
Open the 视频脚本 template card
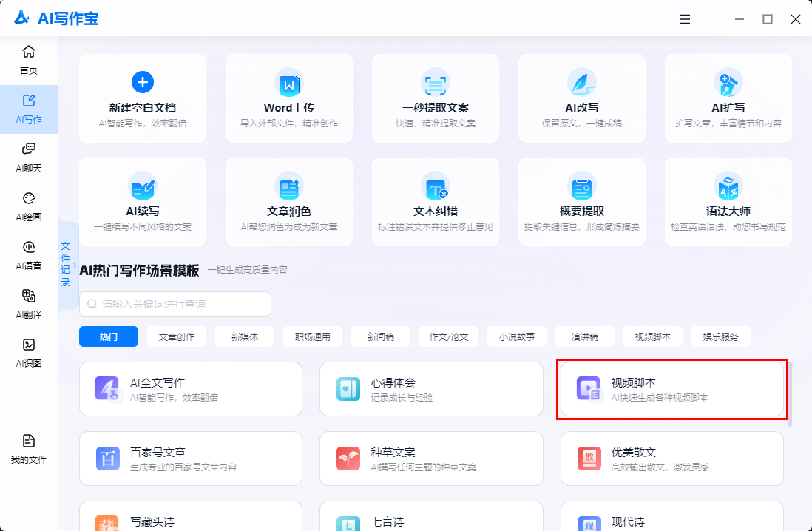pos(671,389)
